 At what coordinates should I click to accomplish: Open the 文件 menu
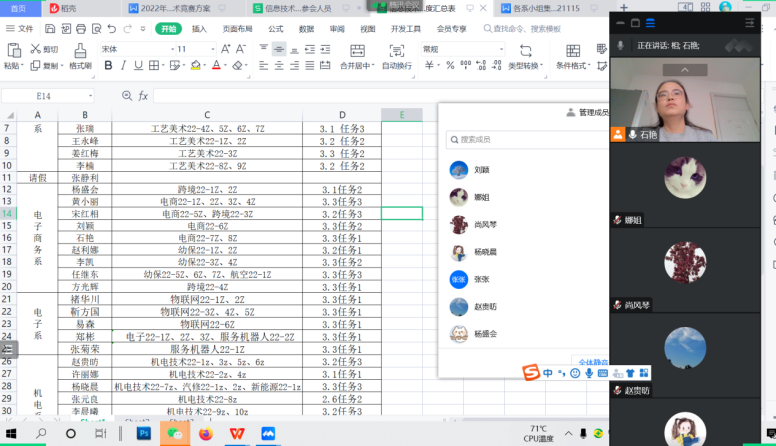(20, 29)
